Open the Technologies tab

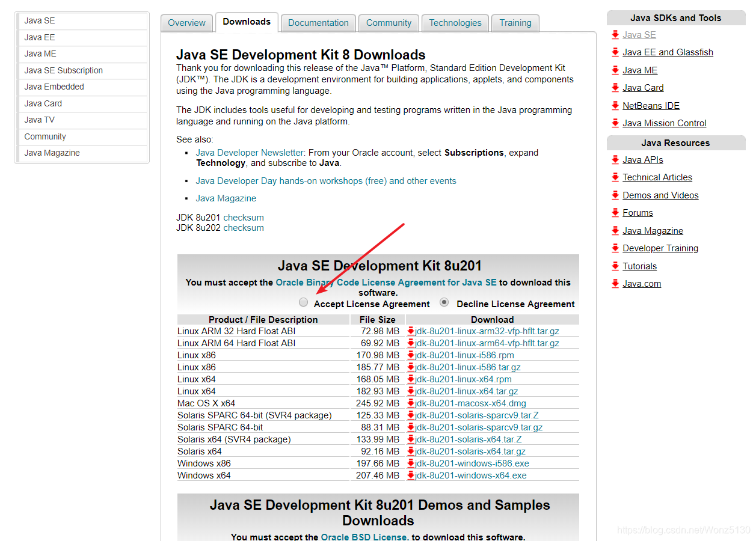pos(455,22)
